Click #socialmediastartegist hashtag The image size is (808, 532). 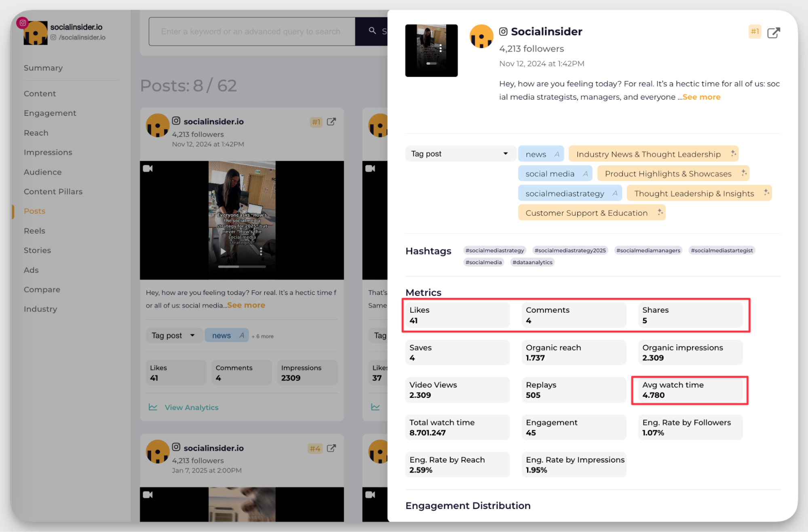(x=722, y=250)
